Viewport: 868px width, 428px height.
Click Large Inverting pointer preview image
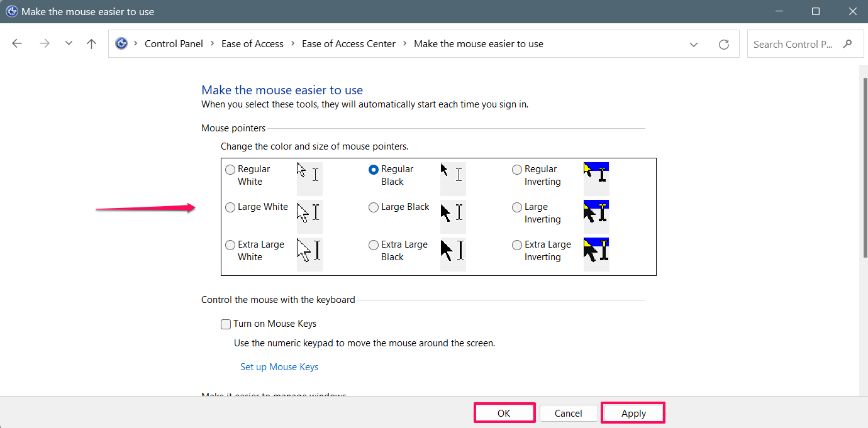click(x=596, y=216)
